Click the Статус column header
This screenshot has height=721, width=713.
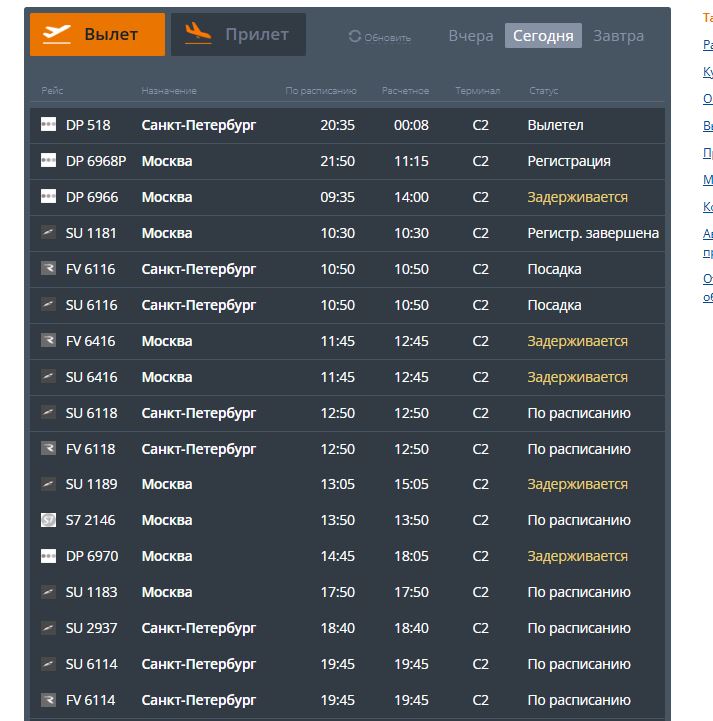(x=543, y=91)
